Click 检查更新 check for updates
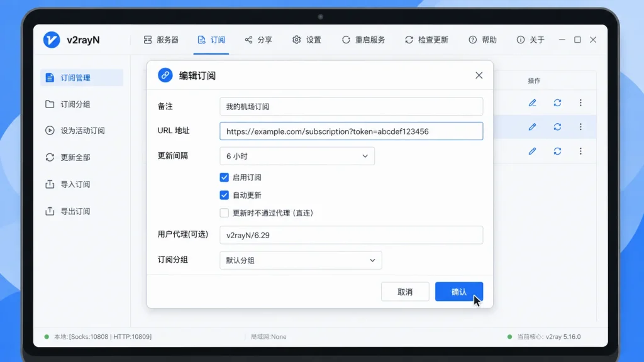This screenshot has width=644, height=362. coord(426,40)
